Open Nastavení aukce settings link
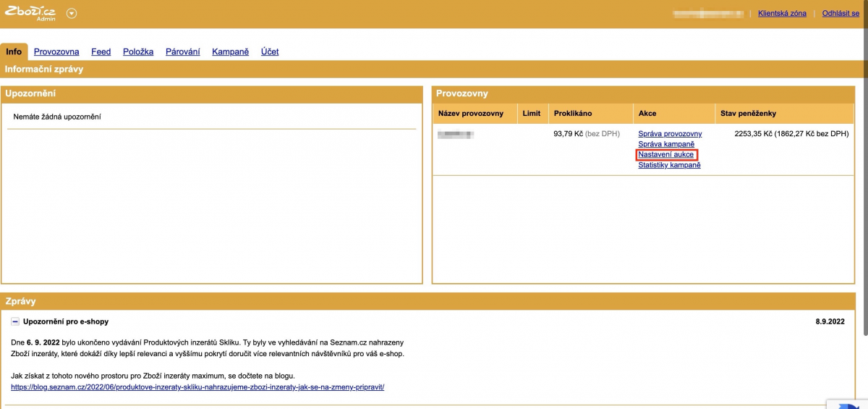This screenshot has height=409, width=868. (666, 155)
